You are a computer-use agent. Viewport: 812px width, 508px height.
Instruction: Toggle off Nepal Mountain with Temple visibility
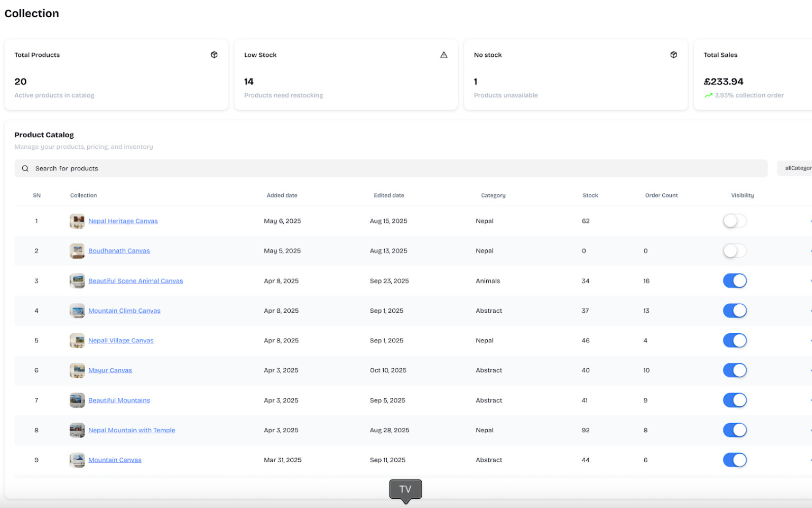pos(734,430)
